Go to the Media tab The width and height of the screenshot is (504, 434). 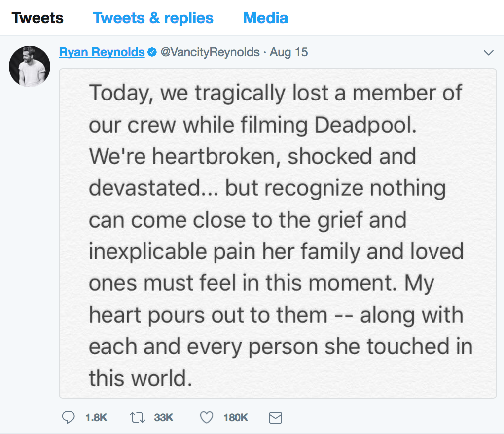(x=265, y=18)
